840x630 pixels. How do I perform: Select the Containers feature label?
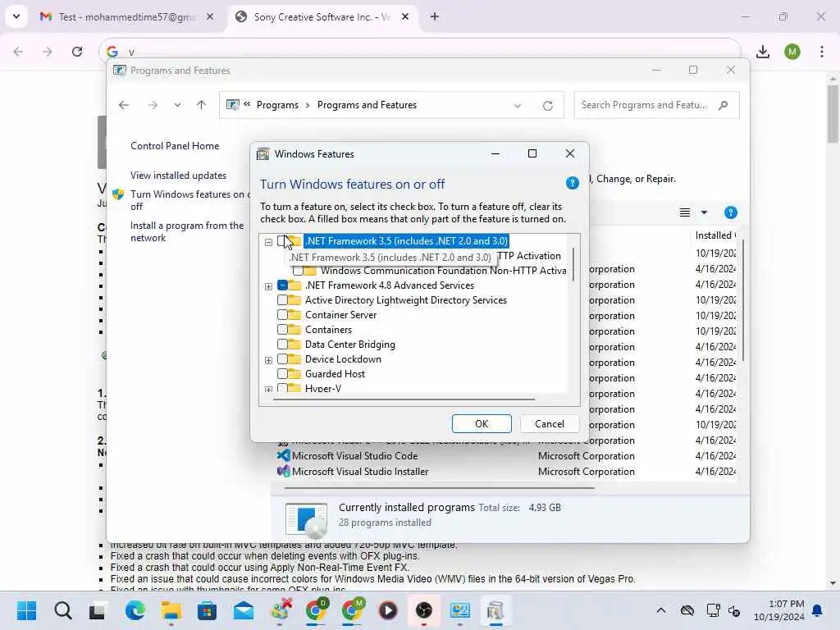tap(328, 330)
